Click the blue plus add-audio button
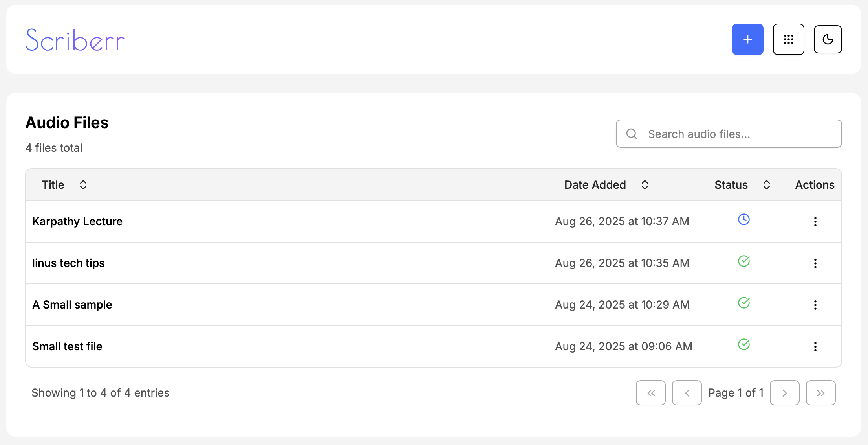Screen dimensions: 868x445 747,39
